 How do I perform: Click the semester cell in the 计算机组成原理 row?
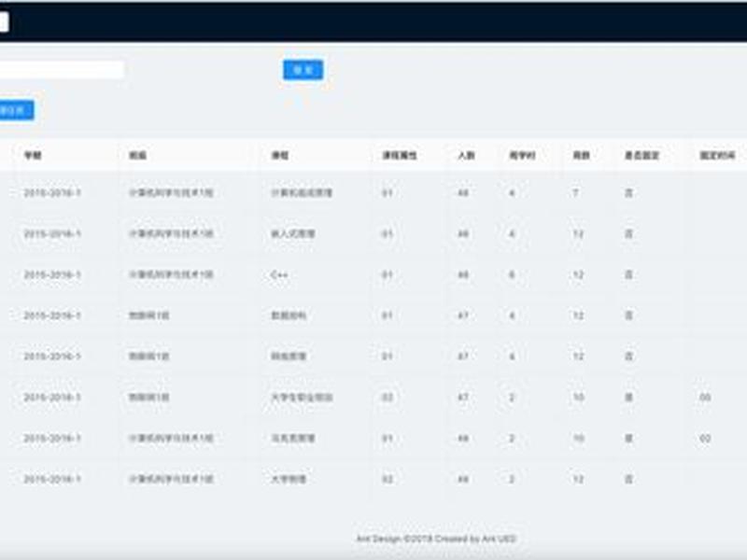pyautogui.click(x=52, y=193)
